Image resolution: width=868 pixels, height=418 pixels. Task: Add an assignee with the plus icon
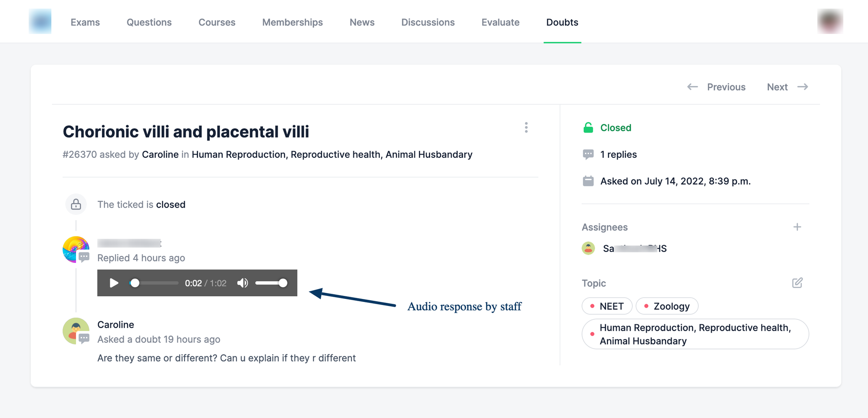click(797, 227)
